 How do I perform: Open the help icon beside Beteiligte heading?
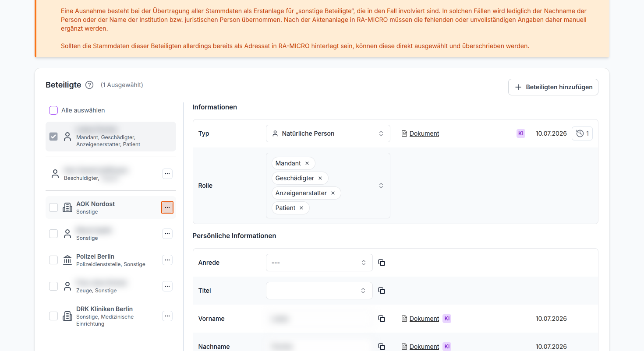89,85
